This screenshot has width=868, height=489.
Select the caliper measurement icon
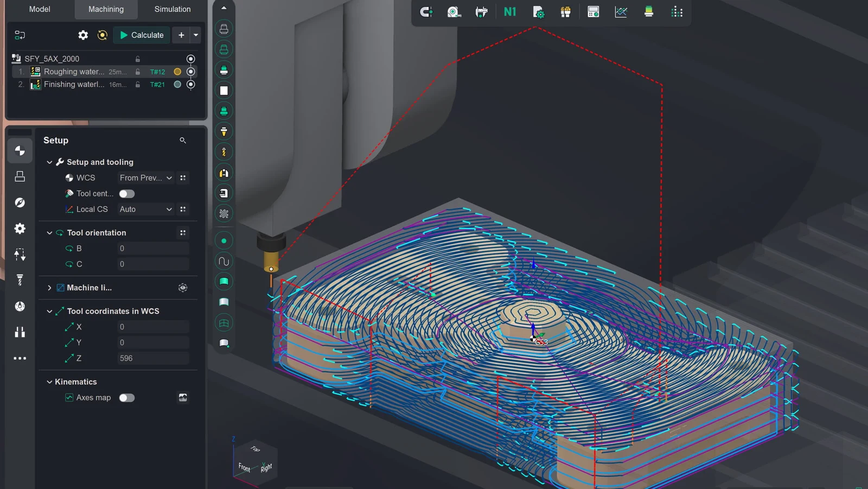click(x=481, y=12)
